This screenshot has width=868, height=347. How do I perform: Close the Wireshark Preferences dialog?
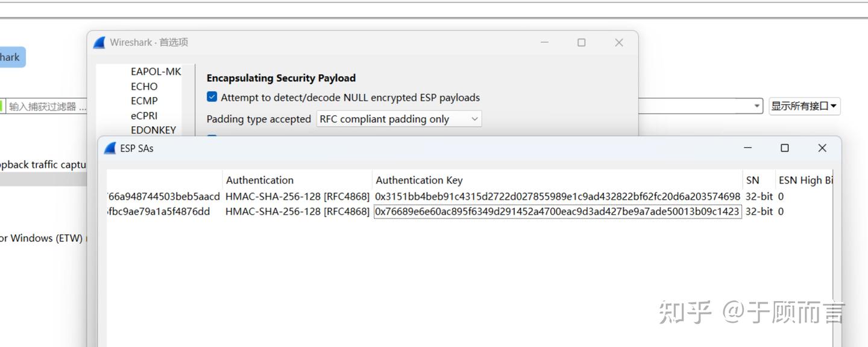click(x=618, y=42)
